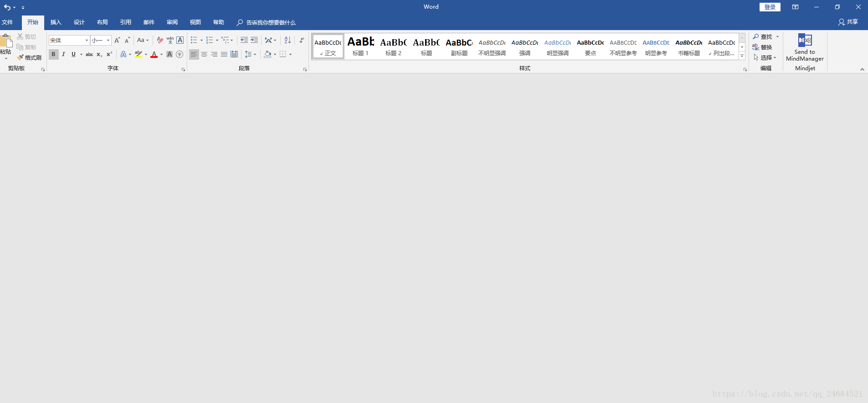Click the Copy (复制) button
This screenshot has width=868, height=403.
coord(26,47)
